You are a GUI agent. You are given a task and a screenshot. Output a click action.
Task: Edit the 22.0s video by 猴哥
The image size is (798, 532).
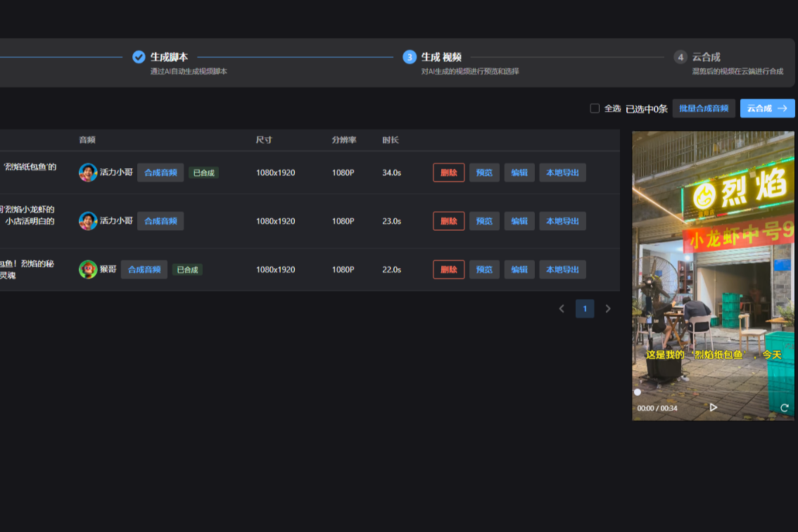coord(519,270)
